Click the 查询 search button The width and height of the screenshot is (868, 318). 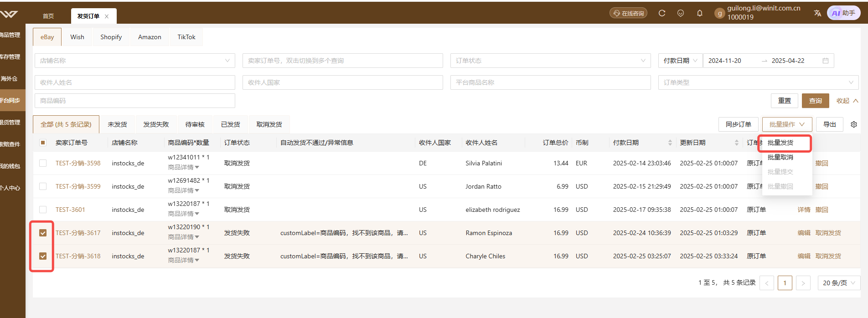tap(816, 101)
